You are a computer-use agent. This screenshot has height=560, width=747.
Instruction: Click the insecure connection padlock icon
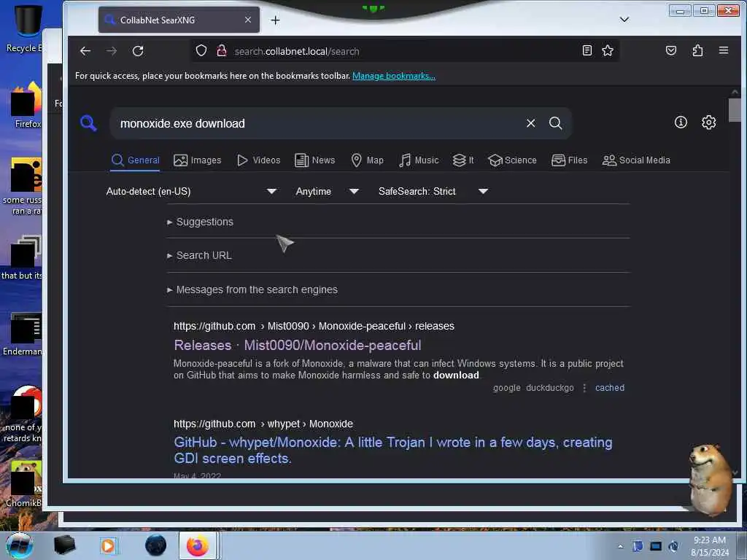click(x=222, y=50)
